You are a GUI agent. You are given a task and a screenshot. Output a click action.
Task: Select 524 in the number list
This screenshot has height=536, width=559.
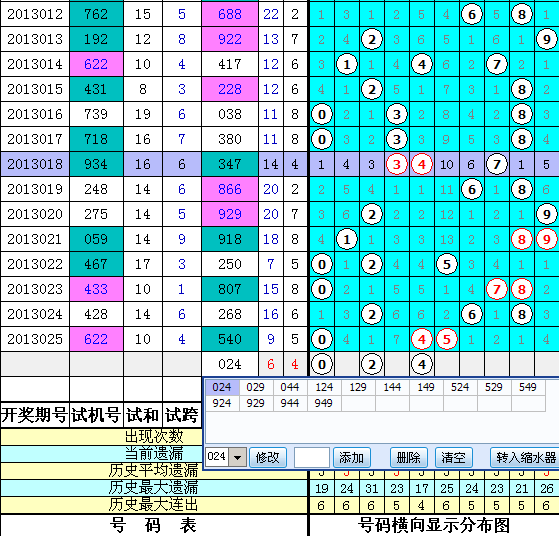pyautogui.click(x=460, y=387)
